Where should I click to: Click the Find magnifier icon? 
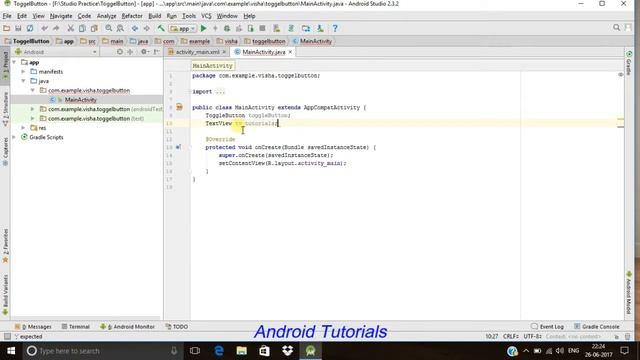109,28
